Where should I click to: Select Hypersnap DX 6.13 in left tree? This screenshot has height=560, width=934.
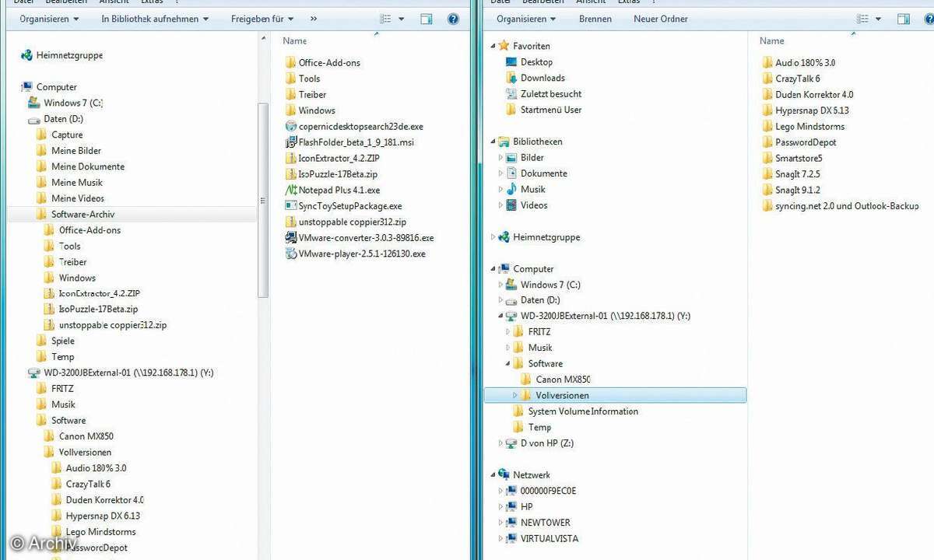point(96,516)
